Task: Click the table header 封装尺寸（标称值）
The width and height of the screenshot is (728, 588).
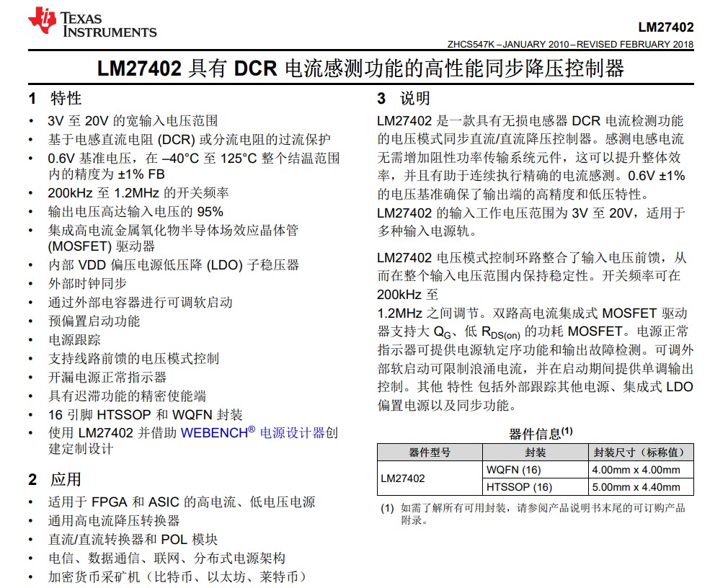Action: click(x=641, y=452)
